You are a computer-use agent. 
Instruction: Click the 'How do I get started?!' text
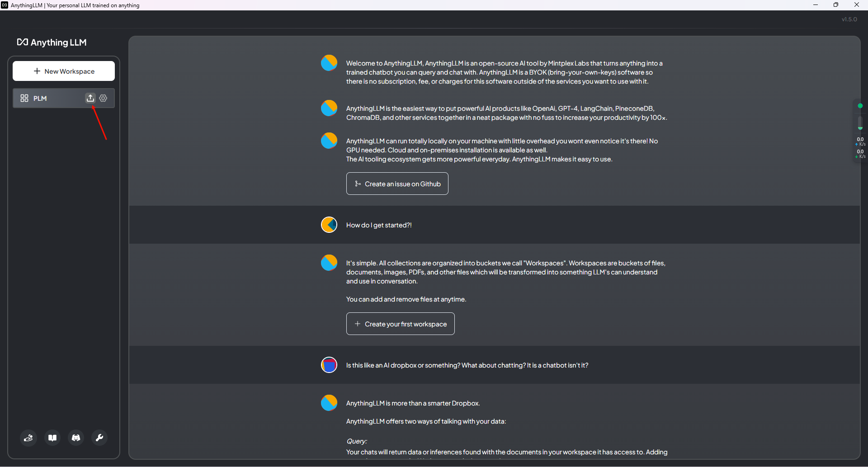tap(379, 225)
